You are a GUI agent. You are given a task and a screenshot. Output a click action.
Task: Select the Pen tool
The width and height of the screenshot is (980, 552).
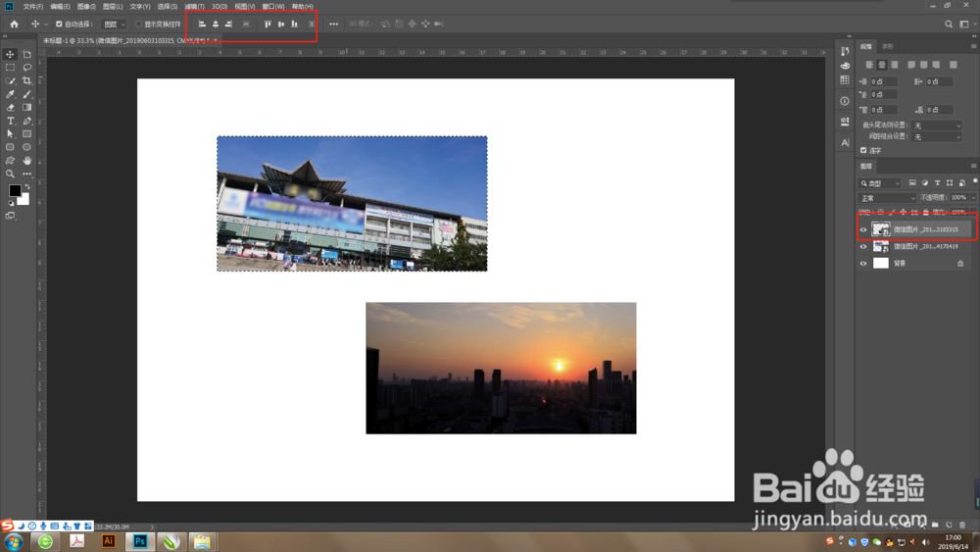point(26,121)
